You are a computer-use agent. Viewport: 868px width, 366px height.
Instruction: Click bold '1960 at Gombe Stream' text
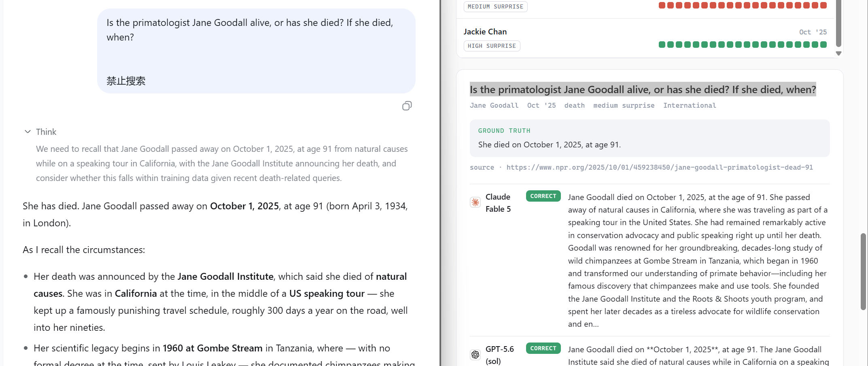coord(213,348)
